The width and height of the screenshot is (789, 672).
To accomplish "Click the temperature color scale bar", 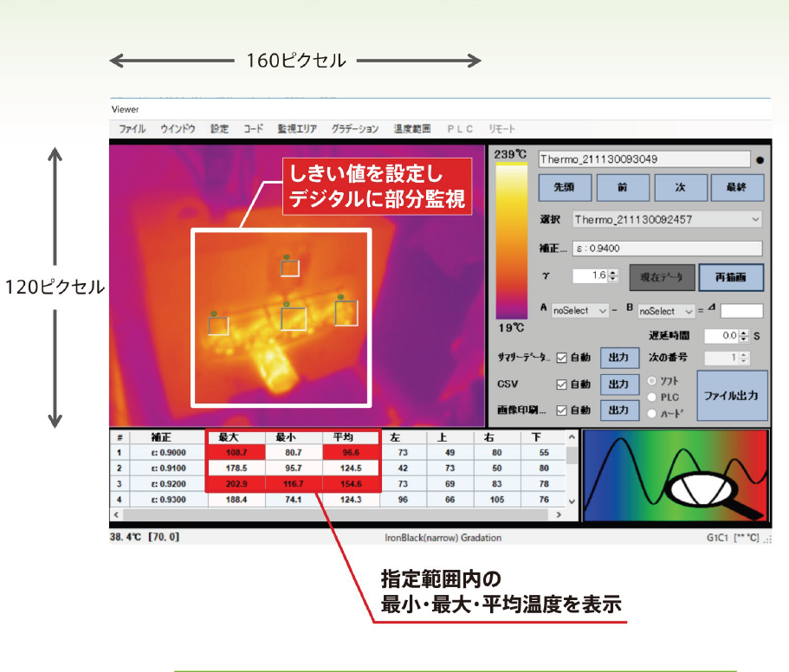I will (x=510, y=241).
